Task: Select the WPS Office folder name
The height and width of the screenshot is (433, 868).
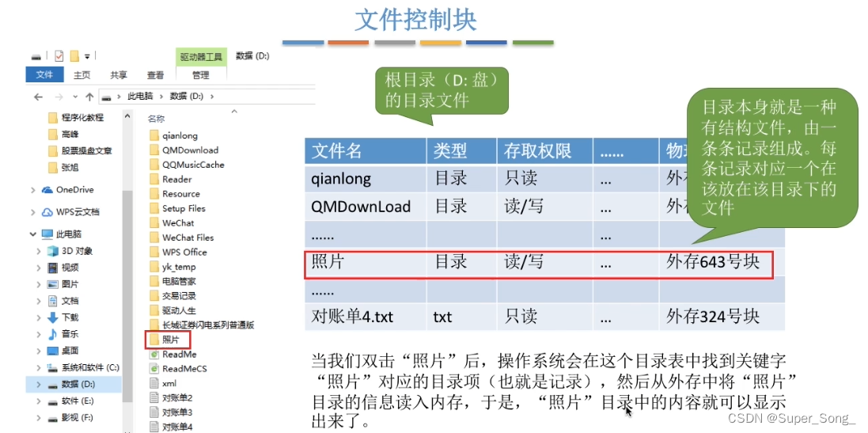Action: point(184,252)
